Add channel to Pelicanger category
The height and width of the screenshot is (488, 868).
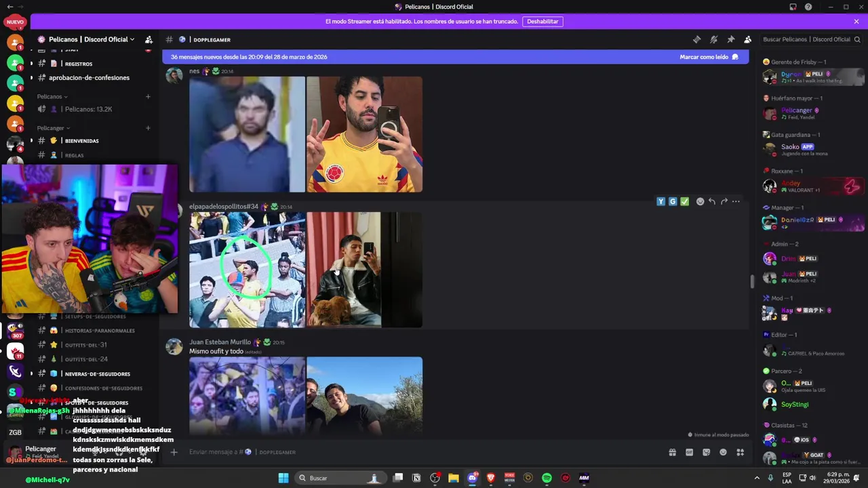(148, 128)
